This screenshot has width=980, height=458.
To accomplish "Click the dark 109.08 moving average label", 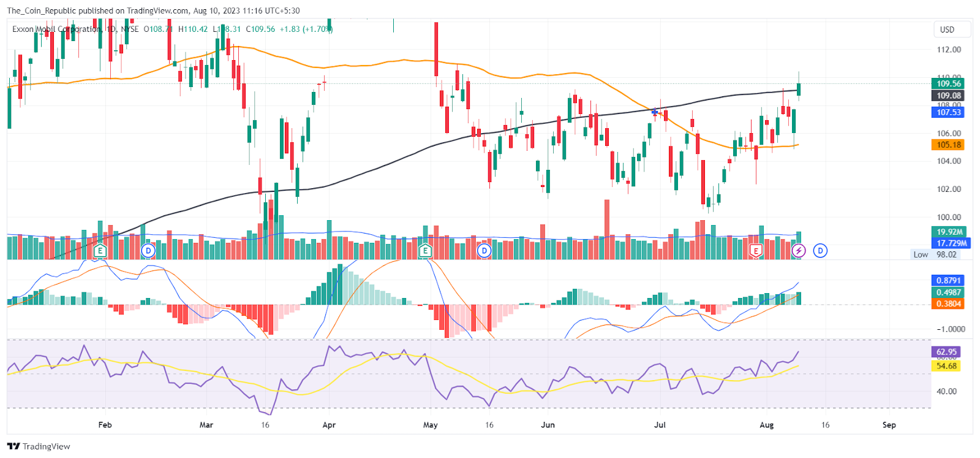I will 949,96.
